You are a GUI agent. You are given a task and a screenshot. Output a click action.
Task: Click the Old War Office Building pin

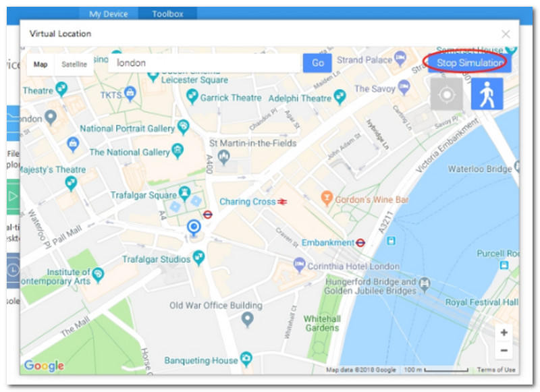pos(248,319)
